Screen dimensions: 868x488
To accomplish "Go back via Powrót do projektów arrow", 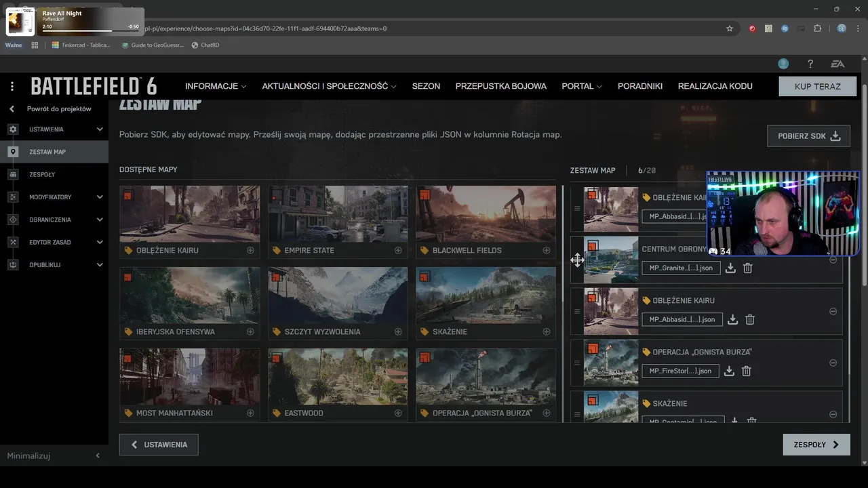I will coord(12,108).
